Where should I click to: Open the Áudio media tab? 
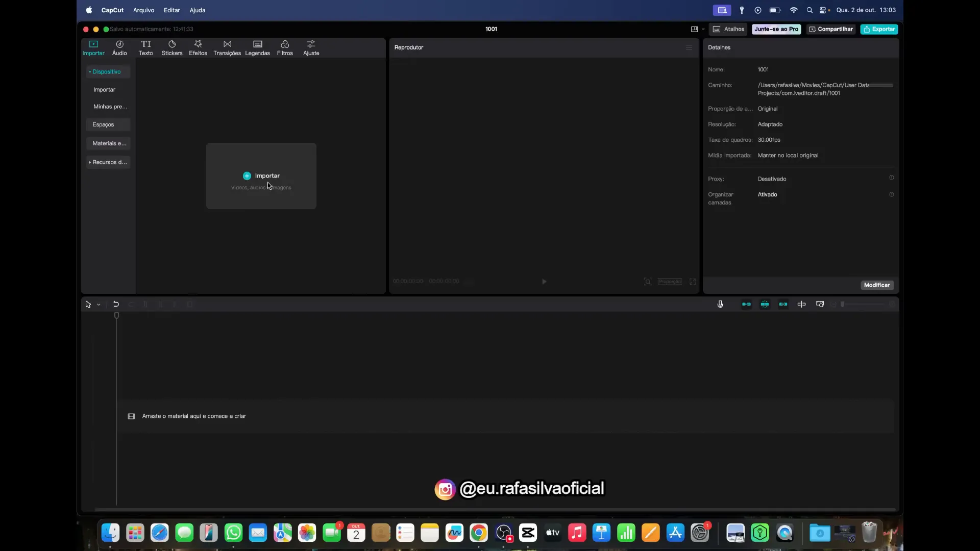tap(119, 48)
